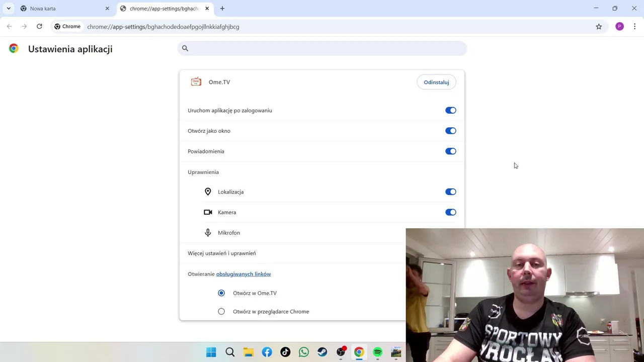Go forward to the next page
The height and width of the screenshot is (362, 644).
(x=24, y=27)
